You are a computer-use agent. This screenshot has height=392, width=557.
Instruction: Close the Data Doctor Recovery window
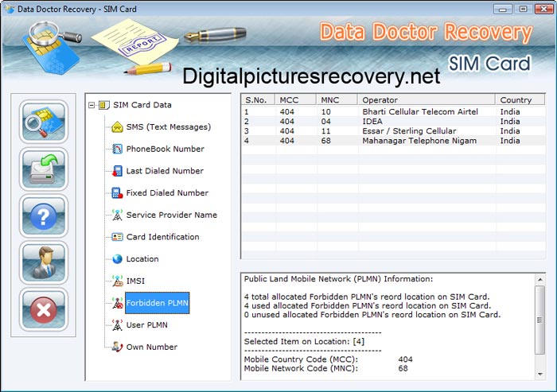click(x=543, y=9)
